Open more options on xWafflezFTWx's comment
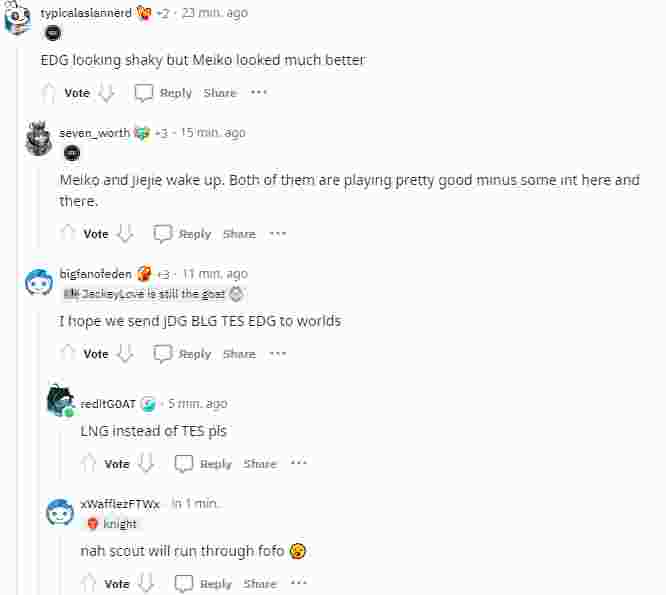 coord(299,582)
